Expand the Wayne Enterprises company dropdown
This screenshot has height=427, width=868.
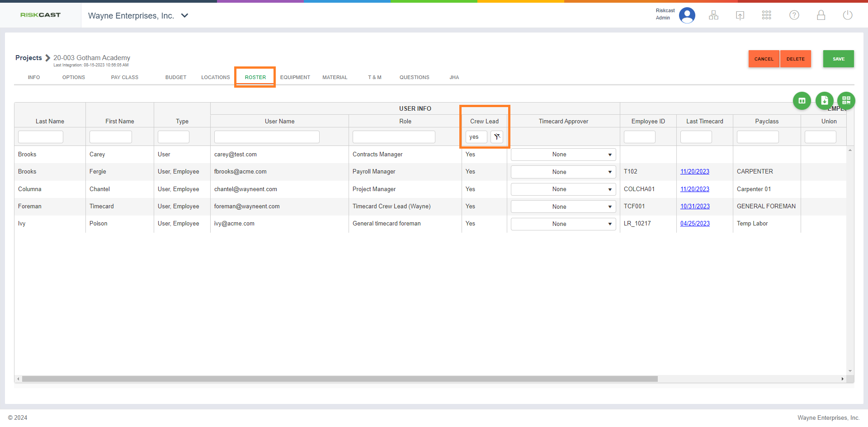(184, 16)
